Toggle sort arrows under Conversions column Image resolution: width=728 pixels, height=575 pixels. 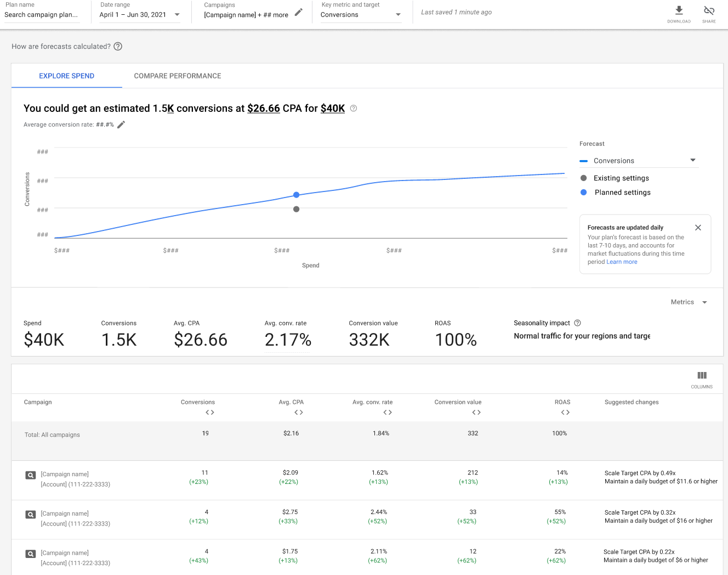coord(210,413)
